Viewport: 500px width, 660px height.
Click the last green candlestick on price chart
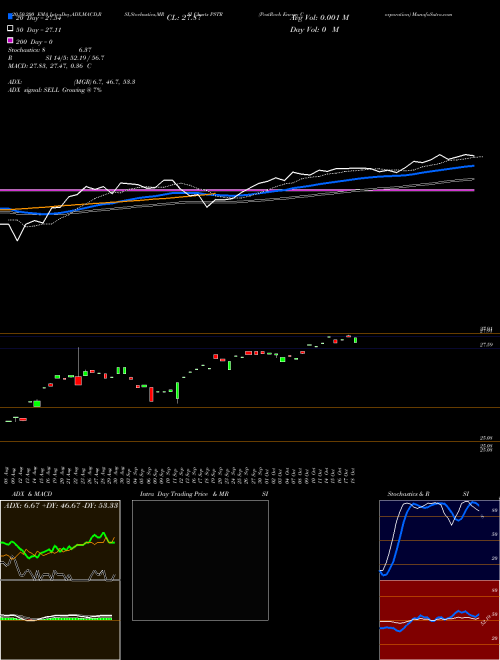coord(356,340)
